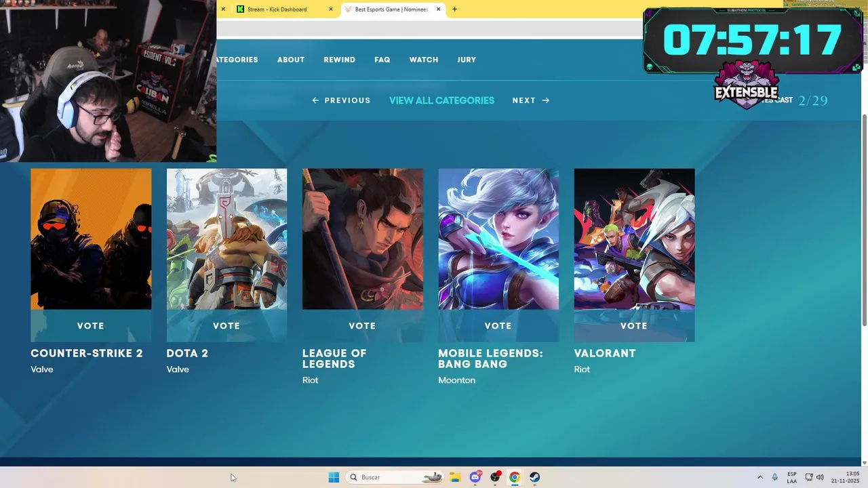Click the Counter-Strike 2 title text

click(87, 353)
